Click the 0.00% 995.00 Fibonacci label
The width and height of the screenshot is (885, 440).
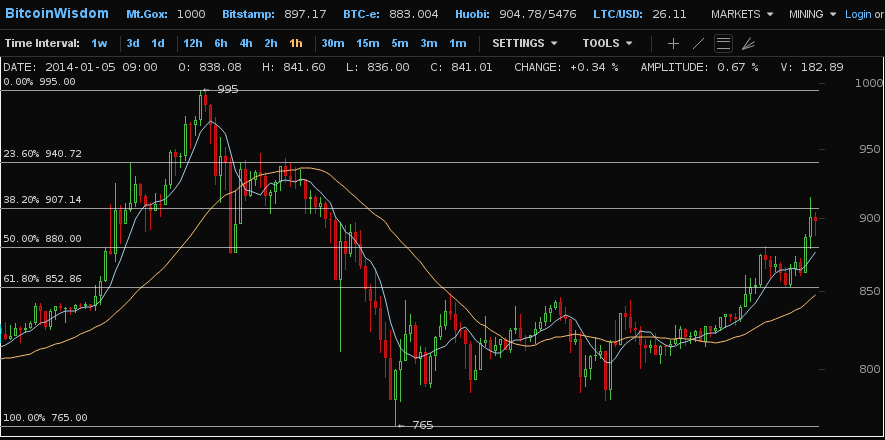click(40, 82)
